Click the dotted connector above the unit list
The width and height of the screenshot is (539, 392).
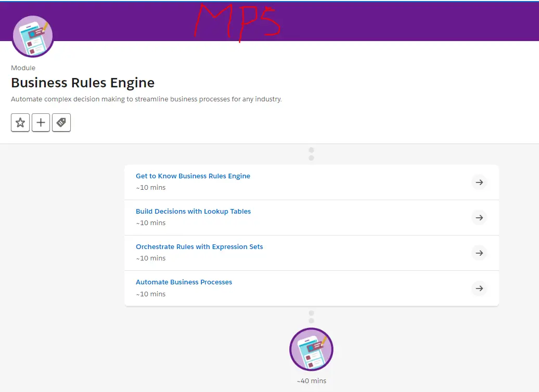pos(311,154)
